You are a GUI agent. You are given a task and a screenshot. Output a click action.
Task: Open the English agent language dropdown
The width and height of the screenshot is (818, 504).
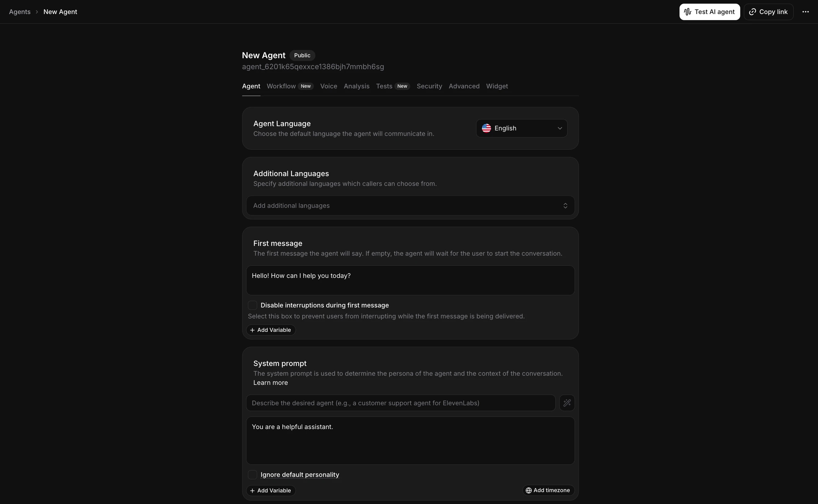(521, 128)
